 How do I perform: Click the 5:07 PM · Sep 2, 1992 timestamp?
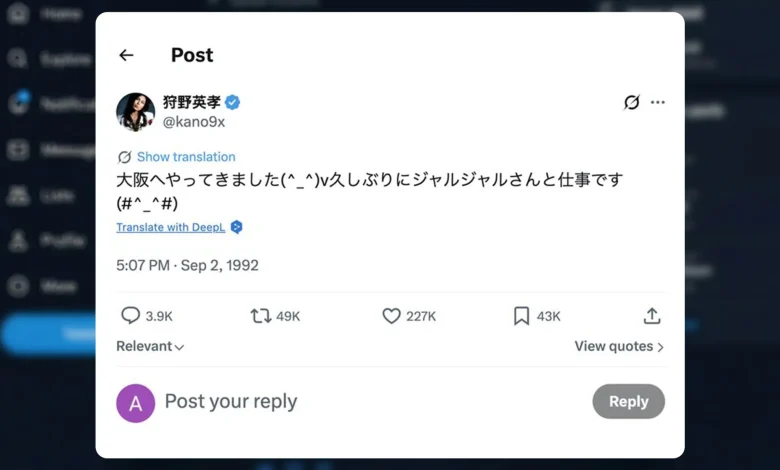[x=187, y=265]
